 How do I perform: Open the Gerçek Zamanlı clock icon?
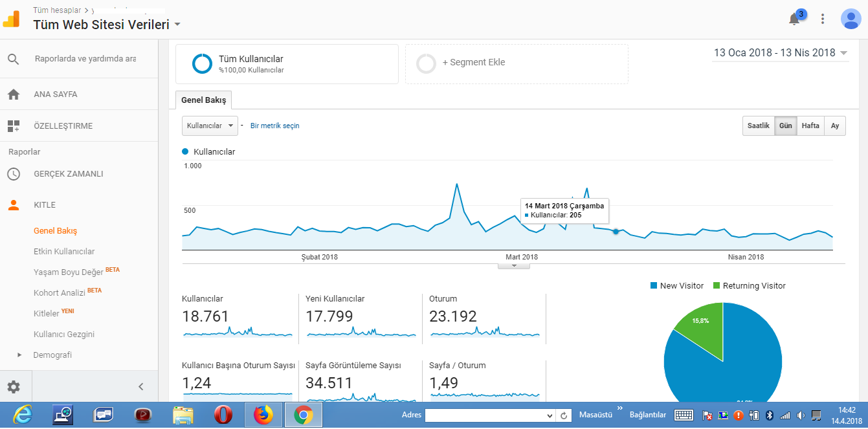tap(14, 174)
